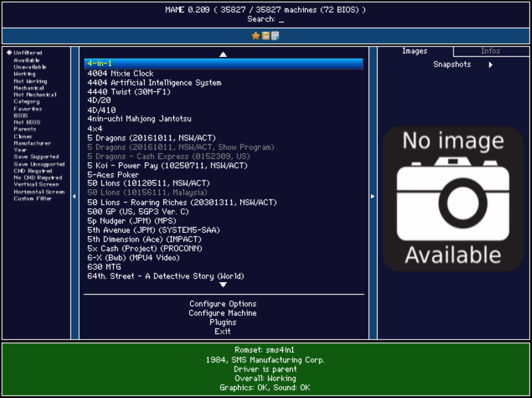Click the down arrow below machine list
This screenshot has width=532, height=398.
coord(223,285)
